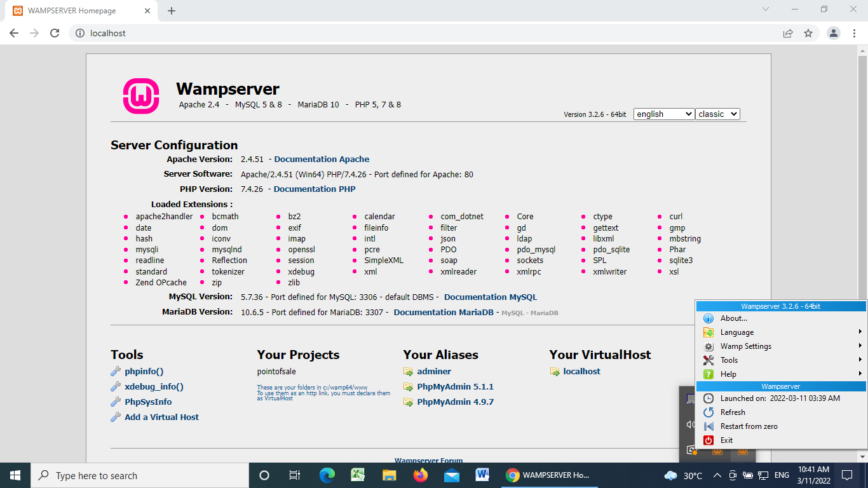Expand the Wamp Settings submenu arrow

click(x=860, y=346)
